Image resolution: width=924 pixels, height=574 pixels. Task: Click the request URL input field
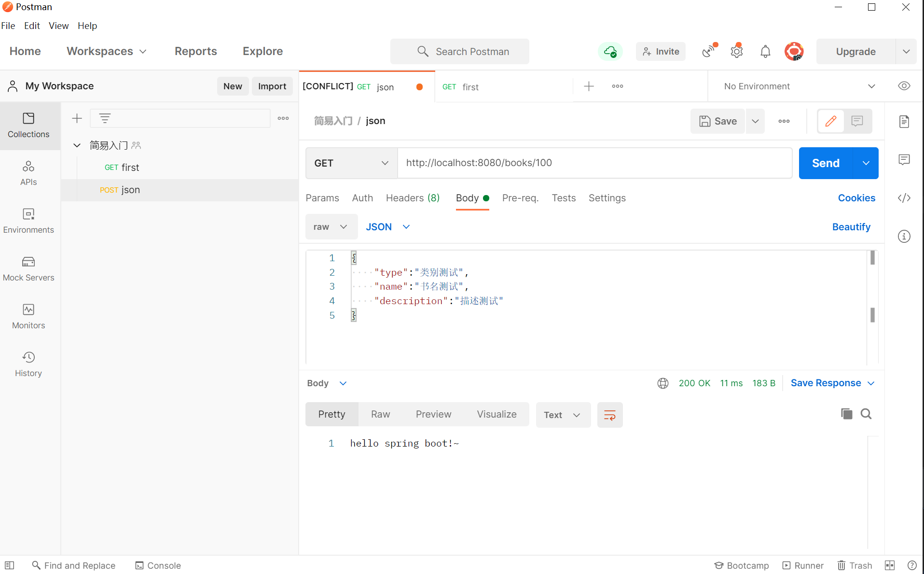coord(594,163)
